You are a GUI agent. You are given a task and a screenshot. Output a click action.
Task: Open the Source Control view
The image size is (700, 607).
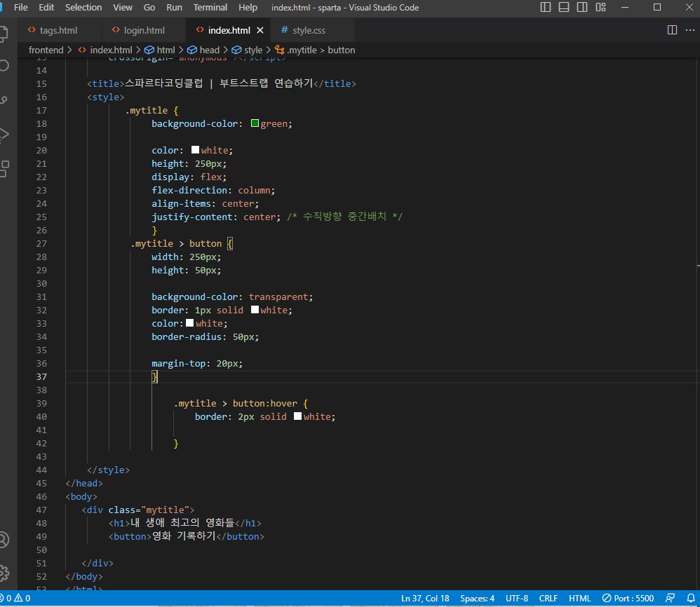click(4, 100)
